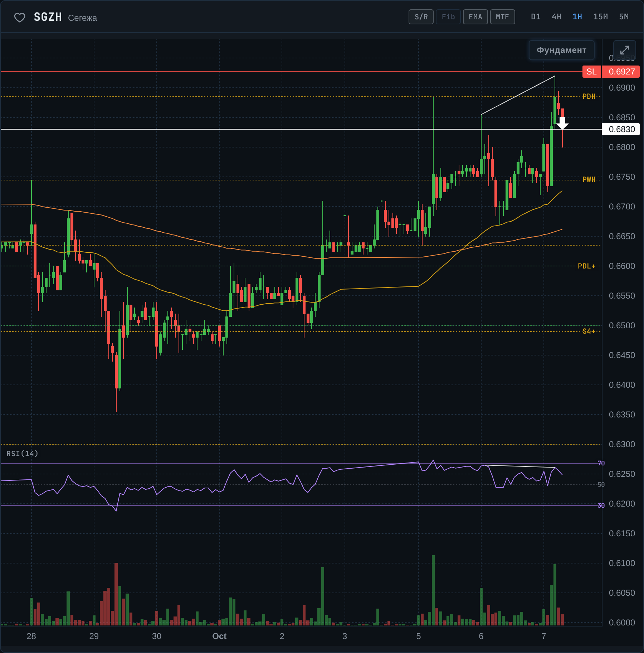Toggle S/R levels overlay
Image resolution: width=644 pixels, height=653 pixels.
pos(421,17)
